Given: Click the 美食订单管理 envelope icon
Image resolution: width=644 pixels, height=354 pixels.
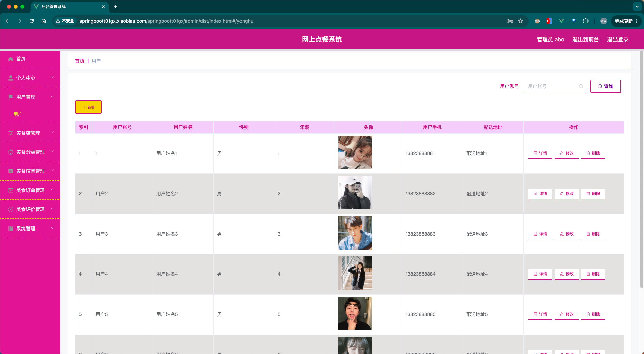Looking at the screenshot, I should [11, 190].
